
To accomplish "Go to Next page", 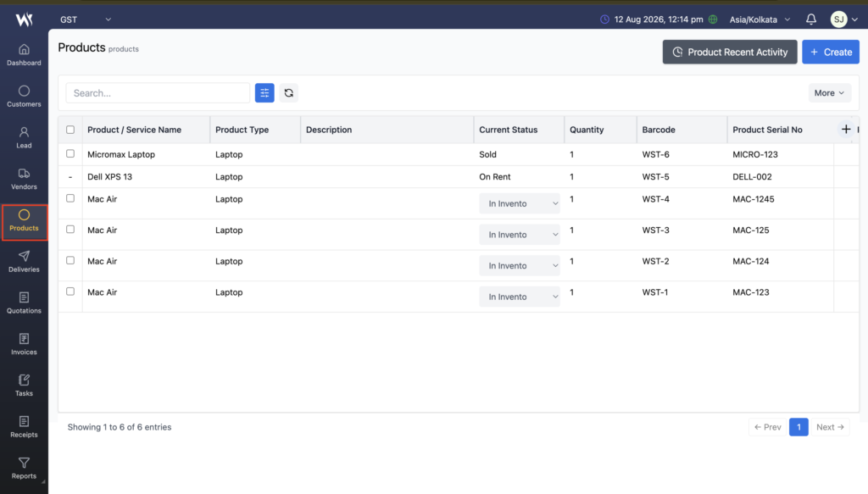I will [x=830, y=427].
